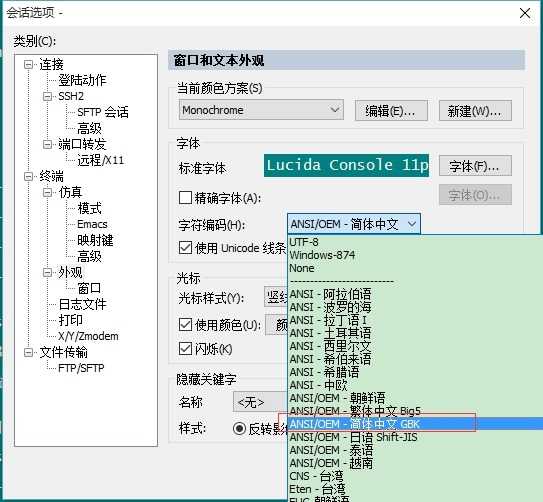Choose ANSI/OEM - 越南 encoding
The image size is (543, 502).
pos(415,463)
